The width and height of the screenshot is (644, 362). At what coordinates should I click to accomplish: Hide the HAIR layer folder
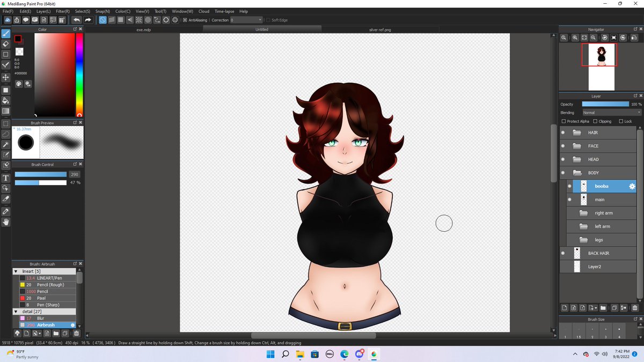click(x=563, y=132)
